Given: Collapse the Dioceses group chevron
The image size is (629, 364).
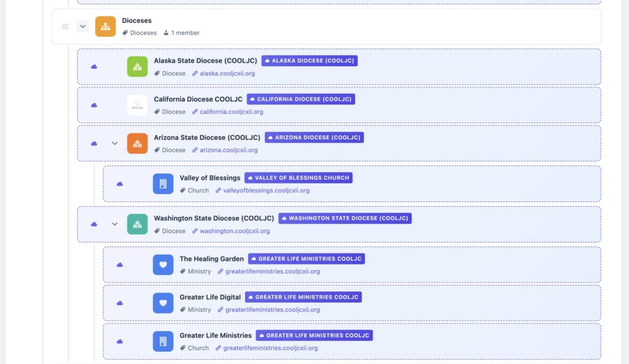Looking at the screenshot, I should (83, 26).
